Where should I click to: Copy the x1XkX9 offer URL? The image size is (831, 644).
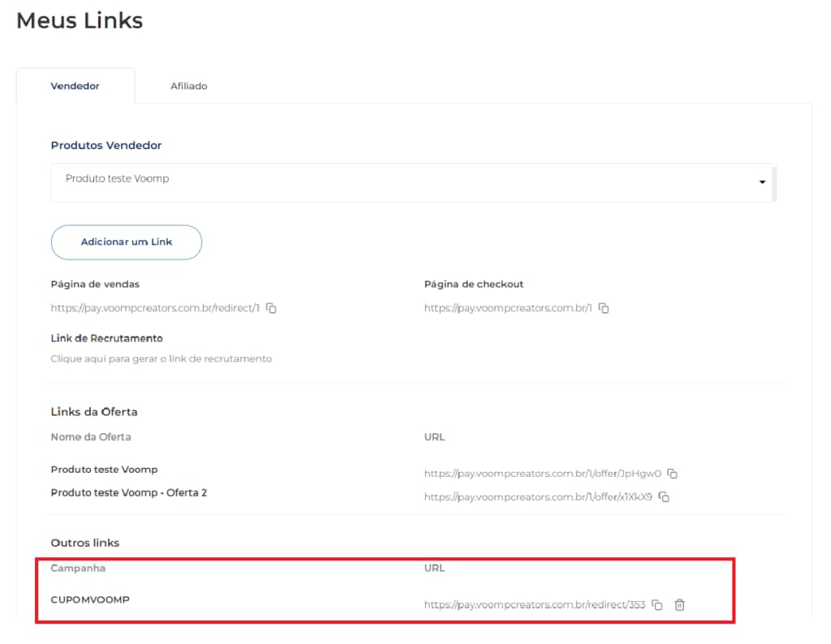pyautogui.click(x=664, y=496)
